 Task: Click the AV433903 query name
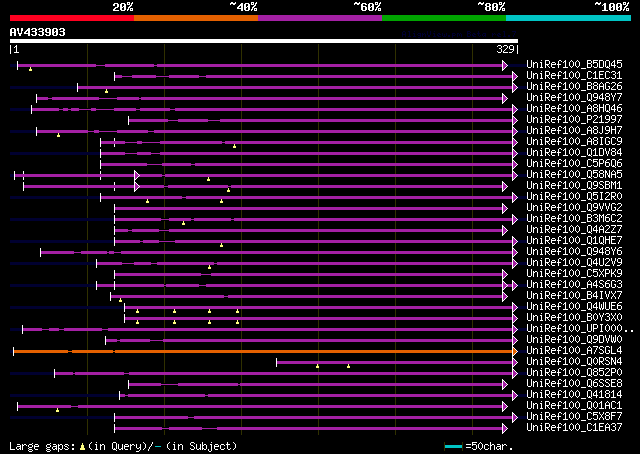38,33
